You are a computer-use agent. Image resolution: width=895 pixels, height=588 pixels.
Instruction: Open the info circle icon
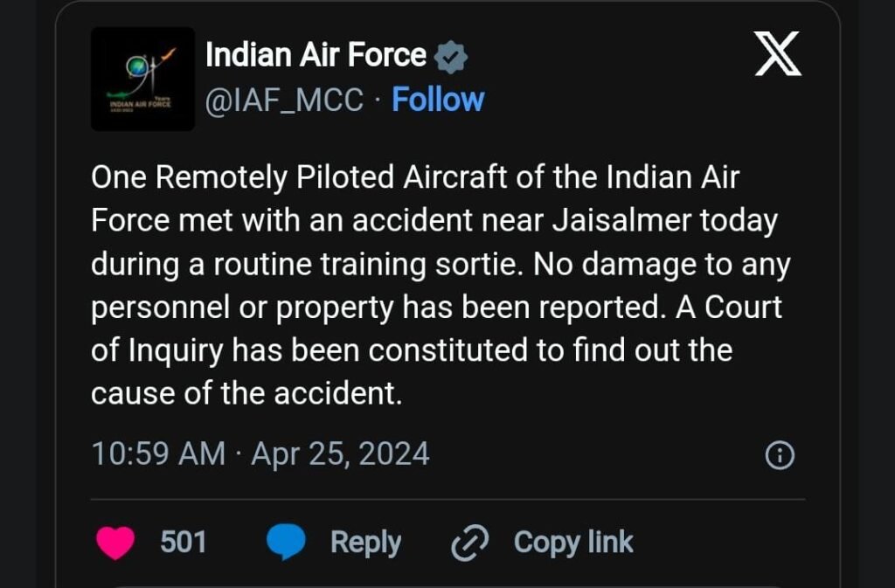point(779,455)
